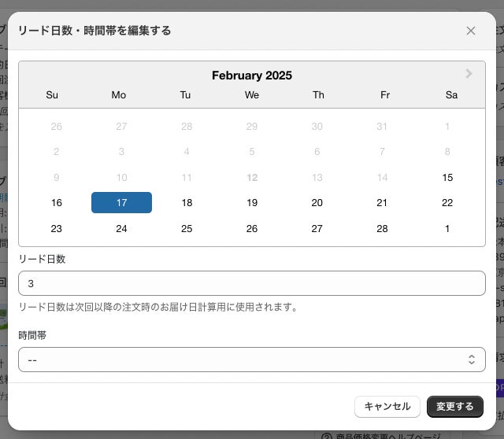Go to next month in calendar

click(x=469, y=74)
